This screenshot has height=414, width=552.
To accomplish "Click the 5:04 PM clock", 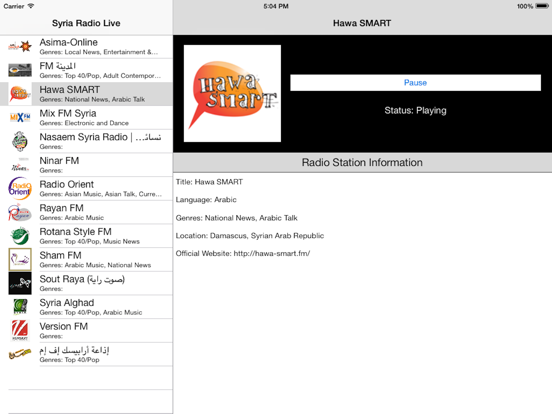I will coord(276,6).
